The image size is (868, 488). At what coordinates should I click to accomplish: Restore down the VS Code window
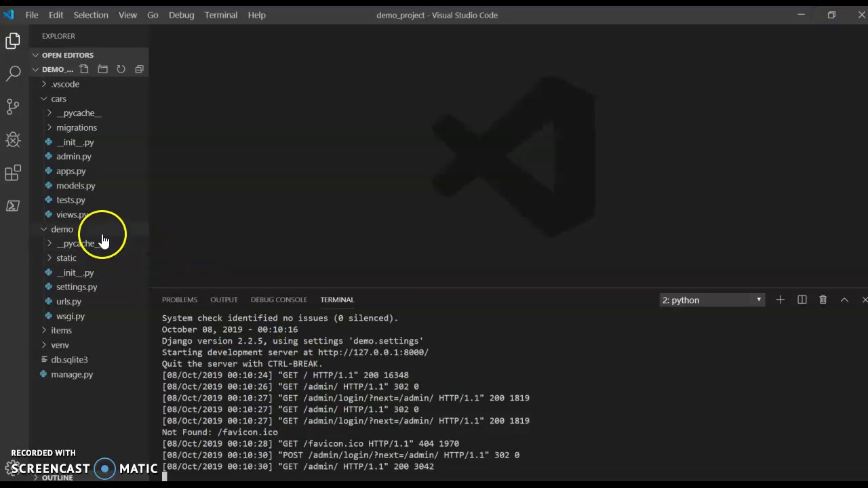pyautogui.click(x=831, y=15)
